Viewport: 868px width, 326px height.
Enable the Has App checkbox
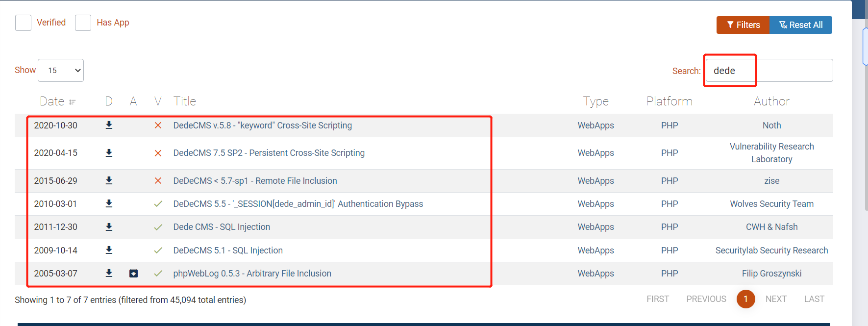tap(83, 23)
